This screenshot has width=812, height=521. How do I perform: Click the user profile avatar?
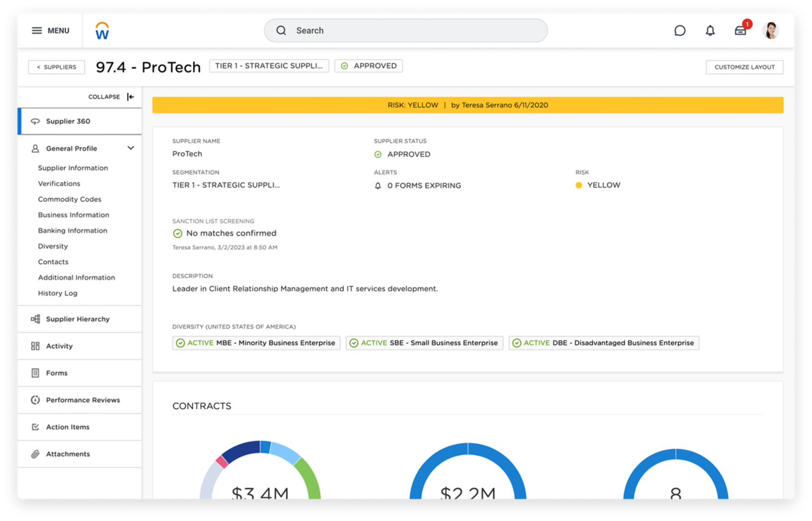click(770, 31)
